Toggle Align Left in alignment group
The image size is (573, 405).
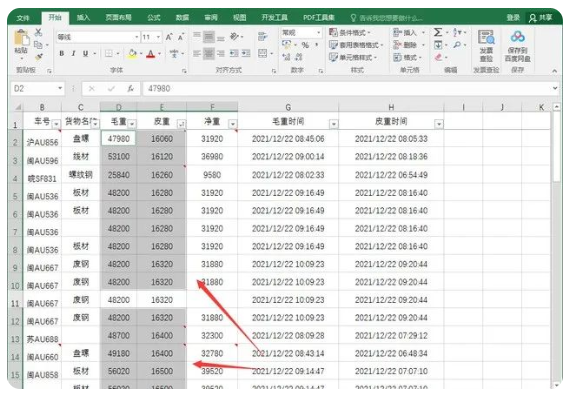pyautogui.click(x=197, y=54)
